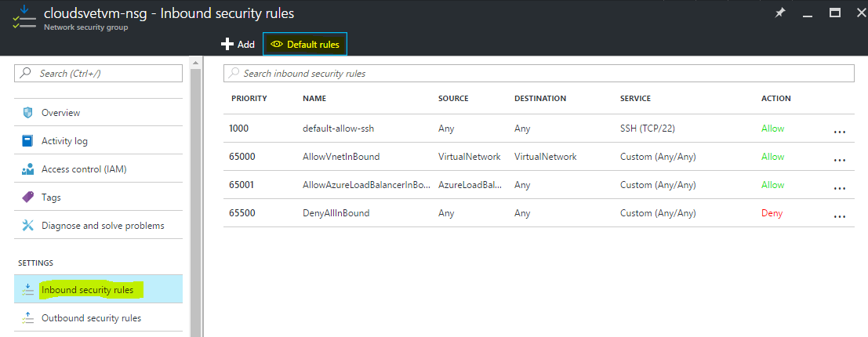
Task: Select the purple Tags icon
Action: click(x=27, y=197)
